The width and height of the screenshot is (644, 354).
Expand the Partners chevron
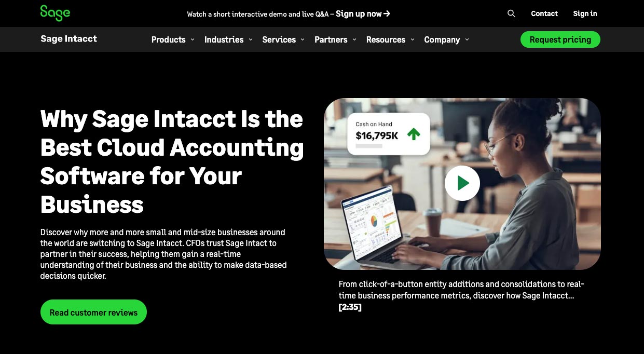354,39
